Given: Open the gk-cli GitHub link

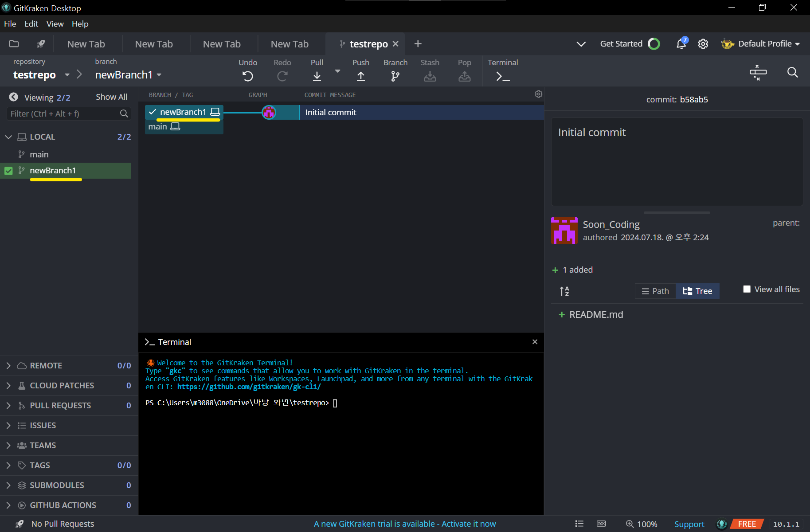Looking at the screenshot, I should (x=249, y=387).
